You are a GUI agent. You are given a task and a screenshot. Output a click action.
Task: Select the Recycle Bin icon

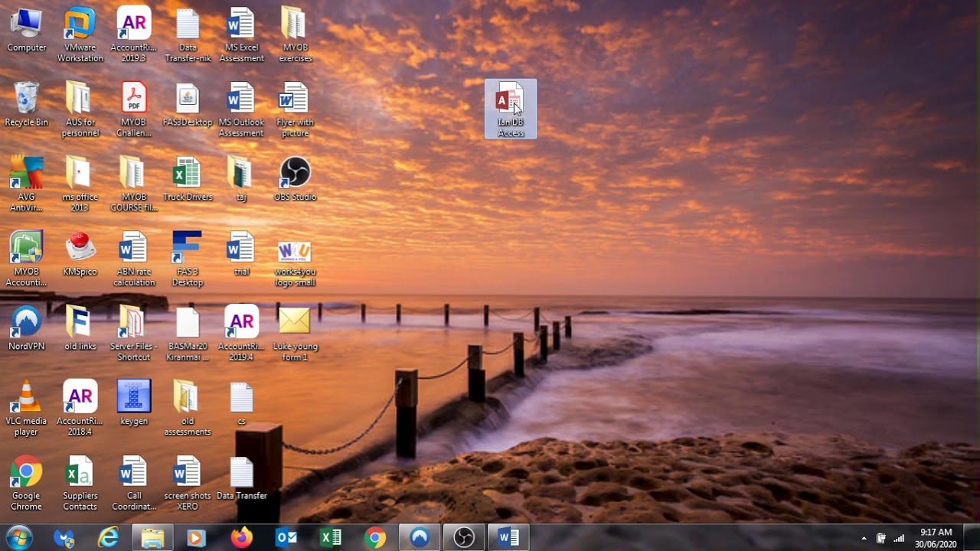click(x=26, y=105)
